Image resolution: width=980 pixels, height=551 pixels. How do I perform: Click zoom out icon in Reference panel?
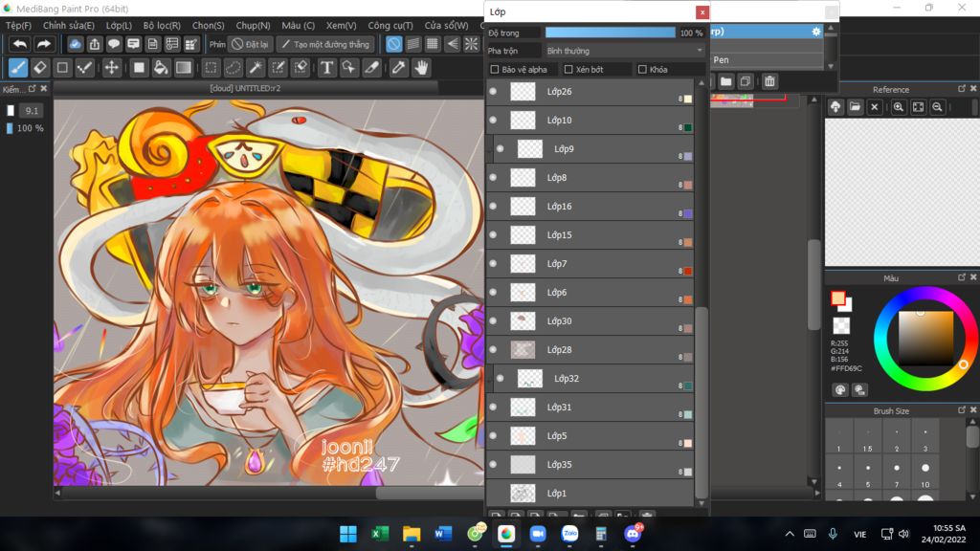[937, 107]
